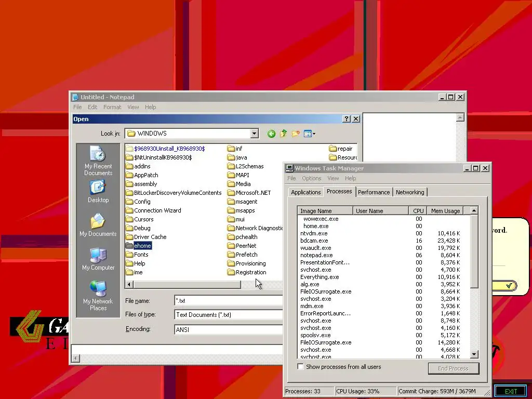Select the alg.exe process row
The width and height of the screenshot is (532, 399).
coord(383,284)
